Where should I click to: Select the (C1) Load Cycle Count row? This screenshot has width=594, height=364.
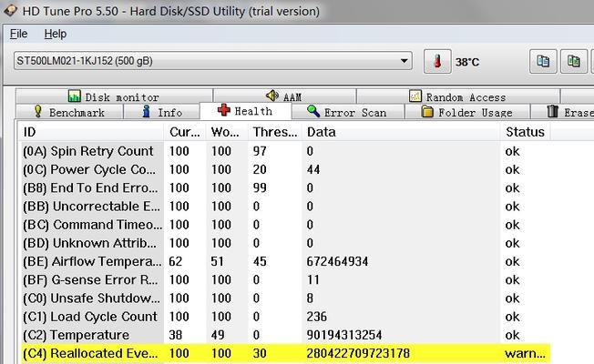(284, 317)
